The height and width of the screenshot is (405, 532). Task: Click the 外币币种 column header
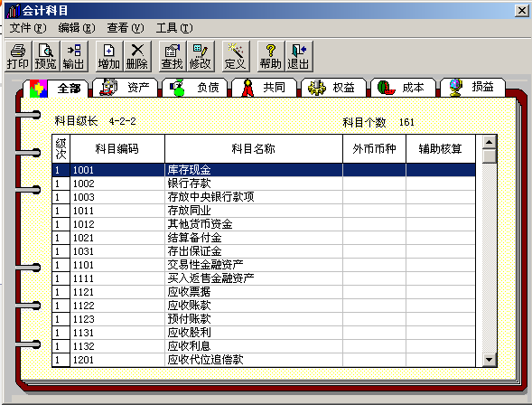click(x=374, y=148)
